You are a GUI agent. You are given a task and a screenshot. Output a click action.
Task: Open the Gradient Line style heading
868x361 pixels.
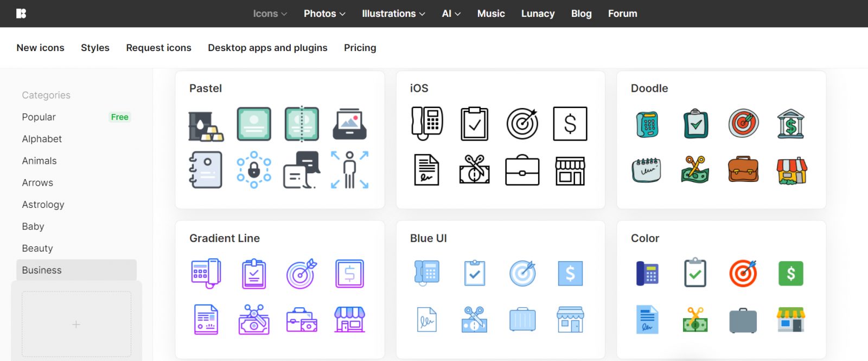pos(225,238)
